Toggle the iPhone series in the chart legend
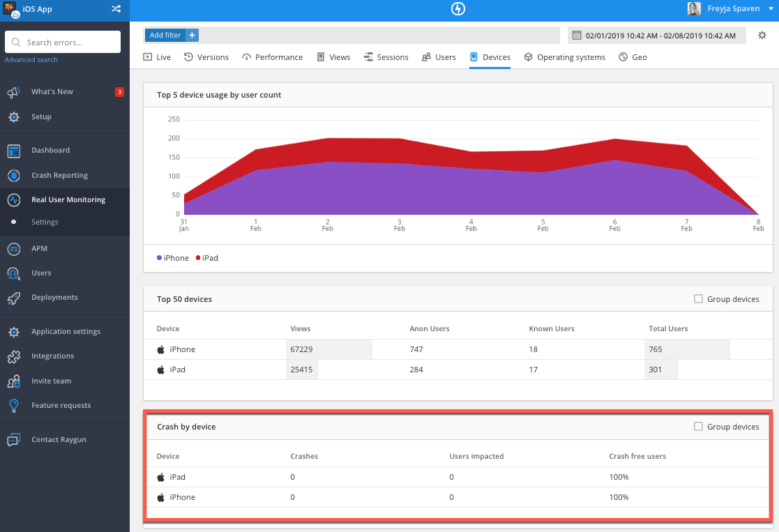The width and height of the screenshot is (779, 532). [172, 257]
